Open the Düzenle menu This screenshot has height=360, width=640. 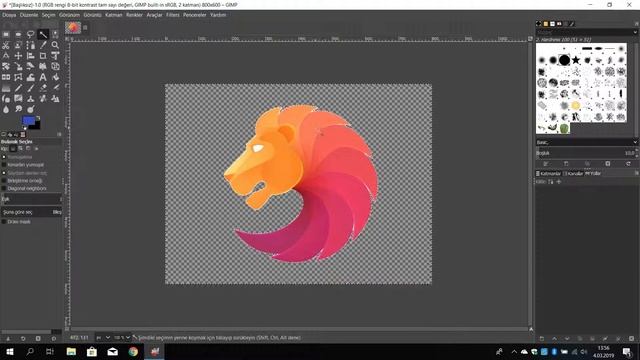point(29,15)
